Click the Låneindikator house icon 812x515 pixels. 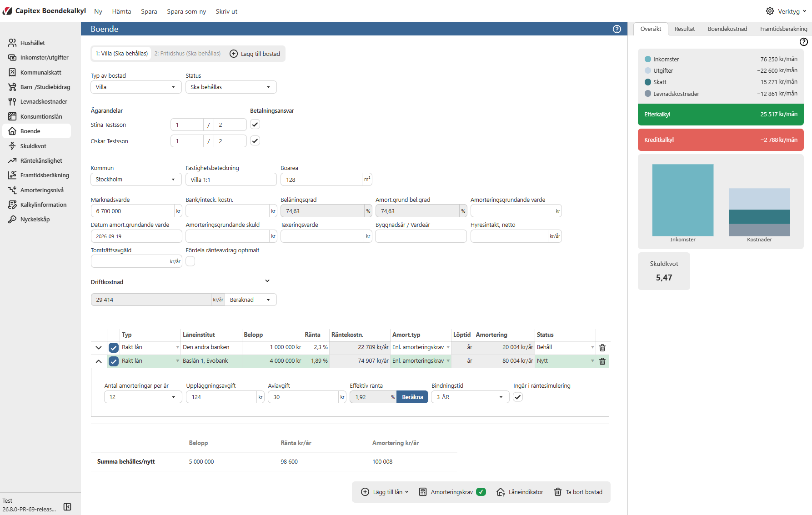pyautogui.click(x=501, y=492)
